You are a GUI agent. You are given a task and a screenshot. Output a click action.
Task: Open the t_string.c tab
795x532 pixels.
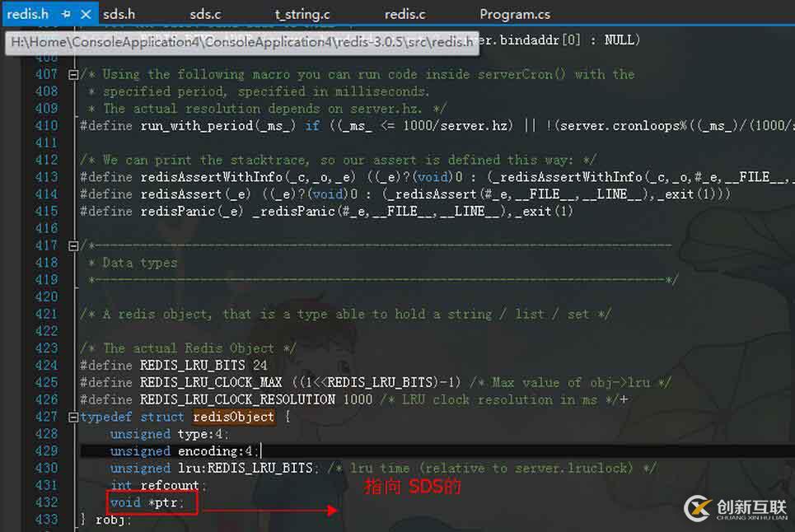tap(302, 14)
